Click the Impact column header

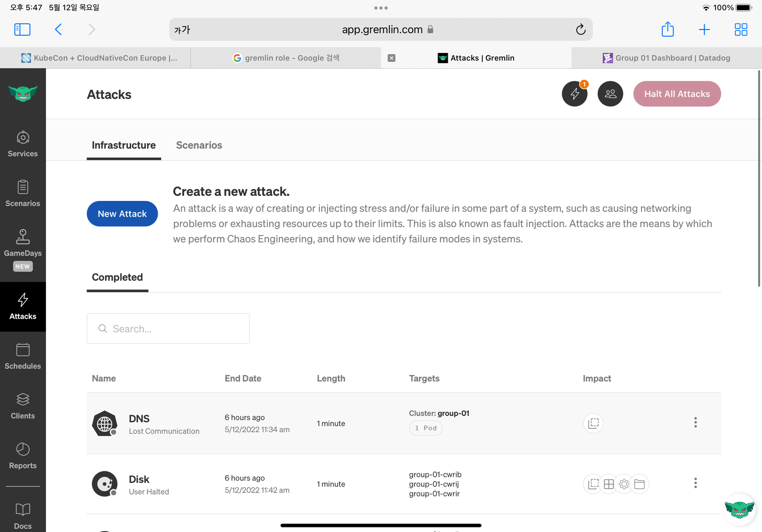point(597,378)
